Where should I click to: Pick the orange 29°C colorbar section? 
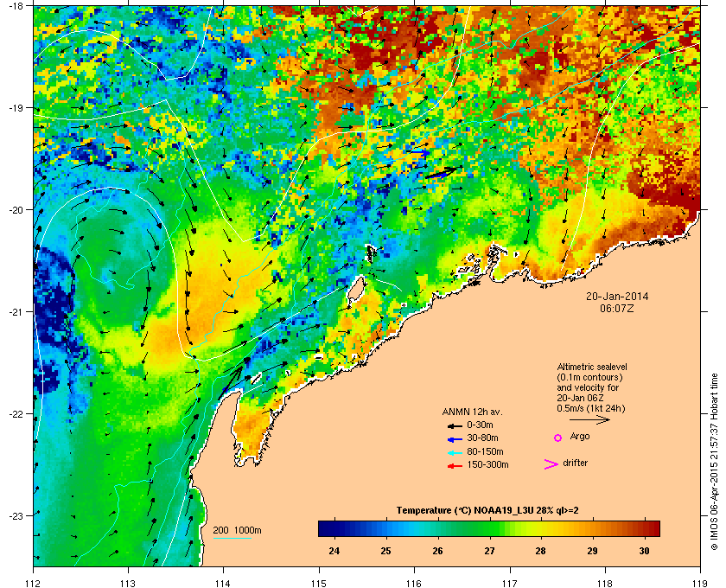593,528
